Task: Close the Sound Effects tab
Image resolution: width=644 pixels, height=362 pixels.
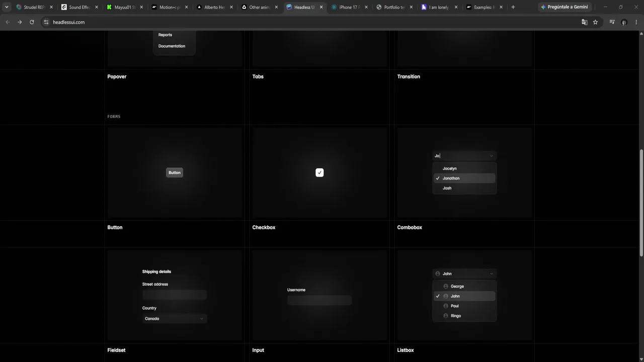Action: [x=96, y=8]
